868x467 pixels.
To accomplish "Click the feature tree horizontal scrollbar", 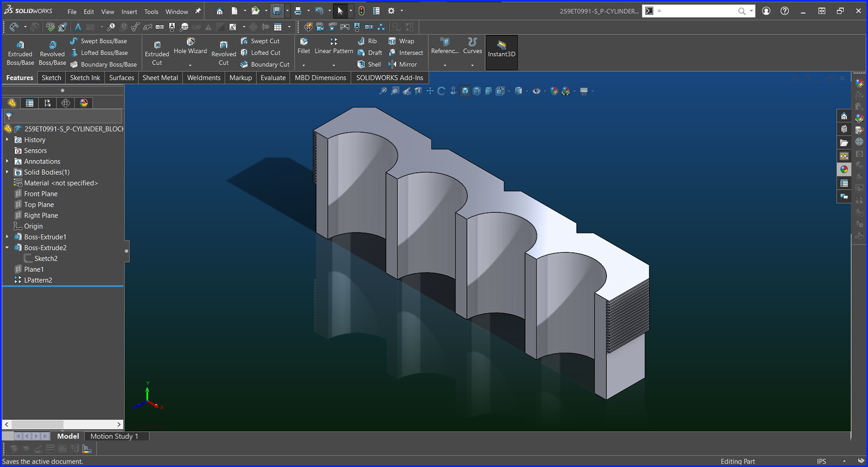I will 63,425.
